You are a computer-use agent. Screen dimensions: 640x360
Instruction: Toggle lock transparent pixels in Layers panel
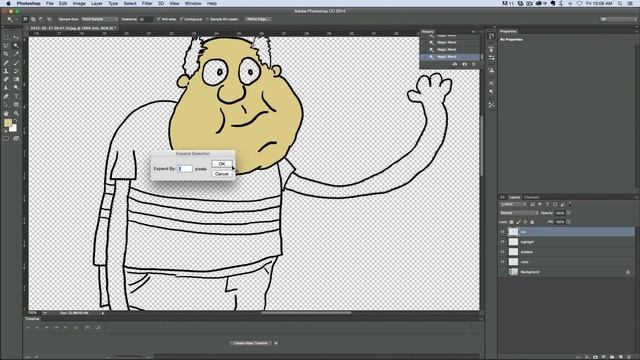[x=511, y=222]
